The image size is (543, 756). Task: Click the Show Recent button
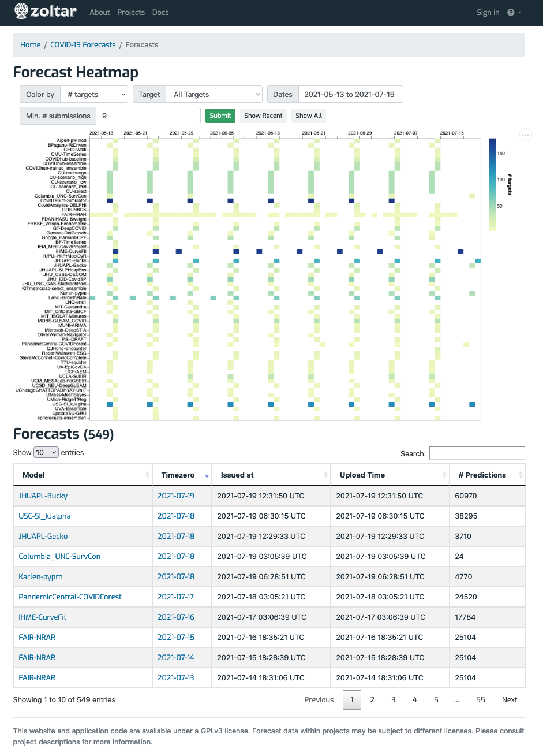(x=263, y=116)
